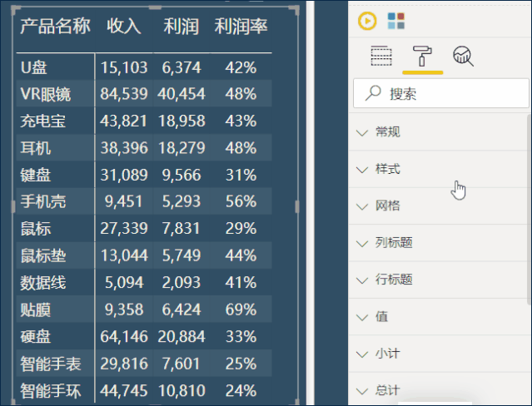
Task: Click the profit rate value 56%
Action: [x=241, y=201]
